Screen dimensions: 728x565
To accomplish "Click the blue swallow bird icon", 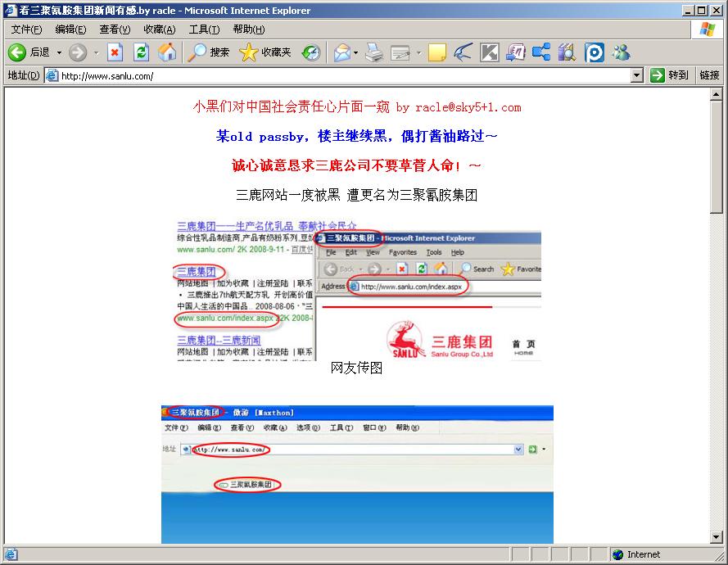I will click(463, 52).
